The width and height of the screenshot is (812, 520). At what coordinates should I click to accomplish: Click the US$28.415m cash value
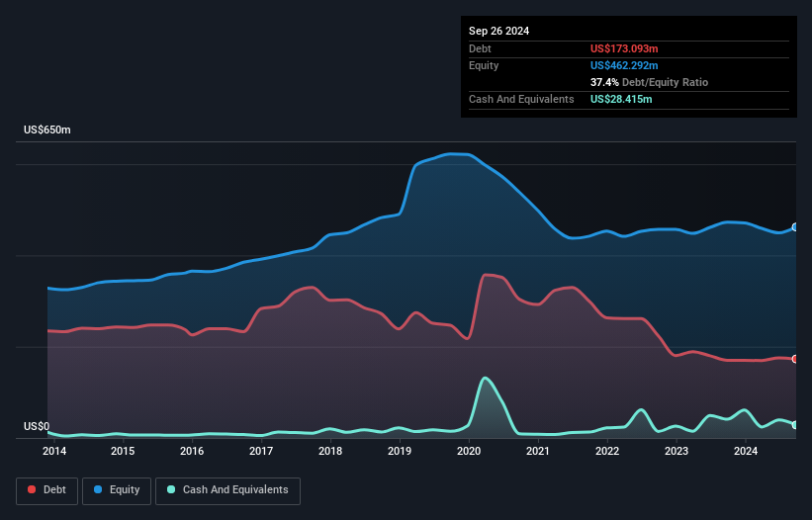coord(621,99)
